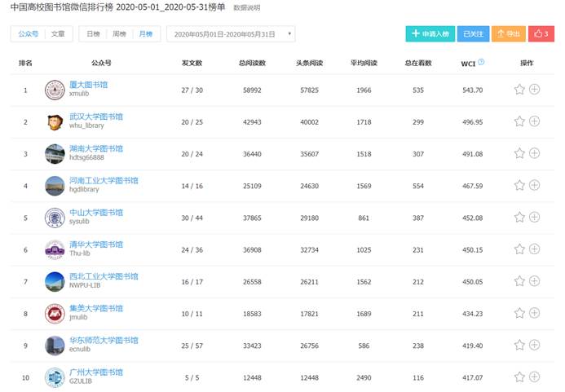
Task: Click the thumbs-up like button
Action: click(x=541, y=34)
